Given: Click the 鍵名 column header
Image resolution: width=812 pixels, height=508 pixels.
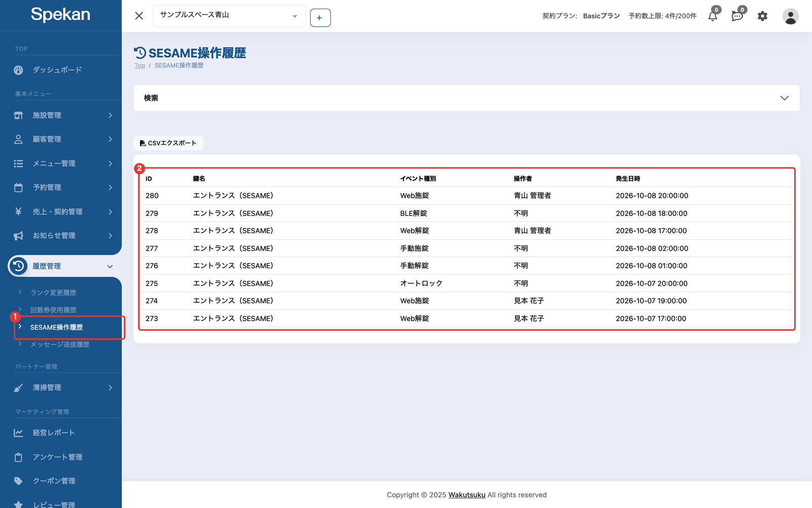Looking at the screenshot, I should pyautogui.click(x=199, y=179).
